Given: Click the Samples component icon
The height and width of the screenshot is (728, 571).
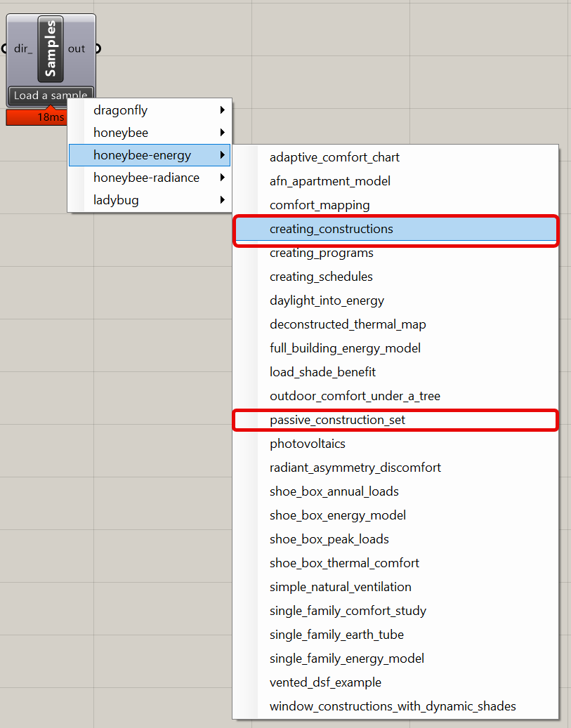Looking at the screenshot, I should click(51, 48).
